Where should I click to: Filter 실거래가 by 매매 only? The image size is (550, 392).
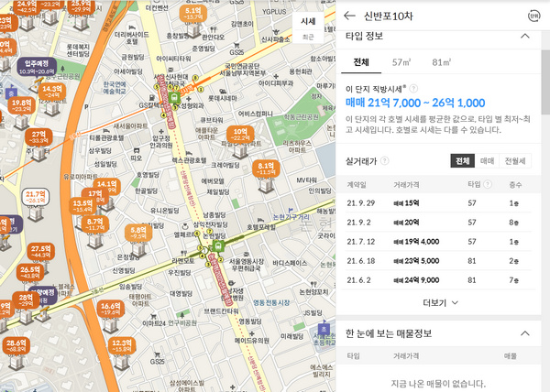[x=487, y=161]
